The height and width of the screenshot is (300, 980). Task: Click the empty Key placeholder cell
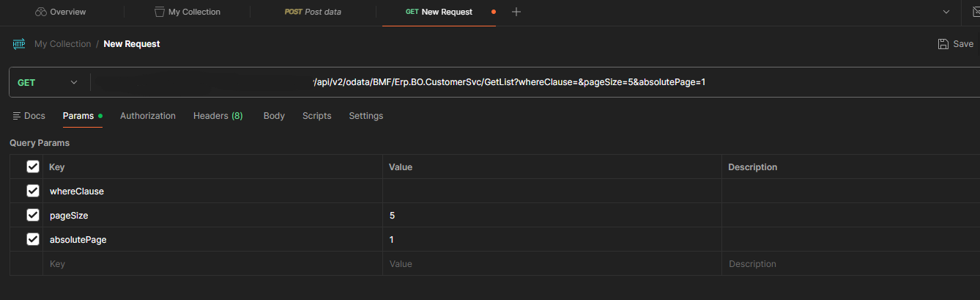(x=212, y=264)
